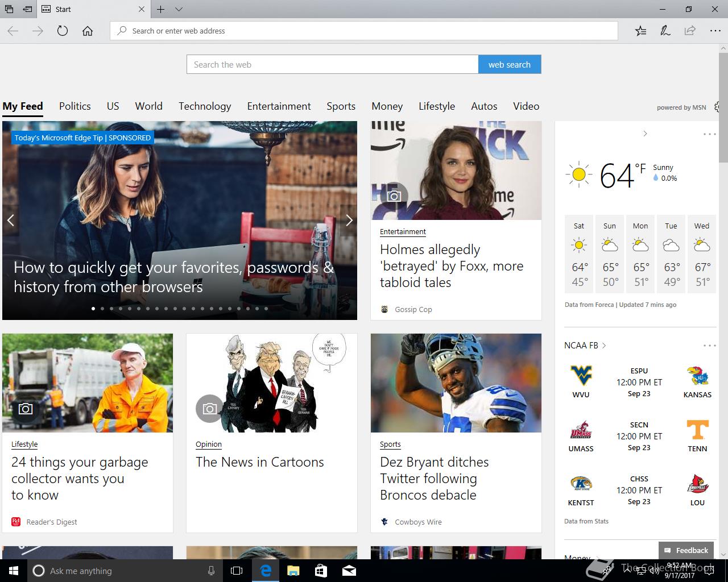The height and width of the screenshot is (582, 728).
Task: Click the Make a Web Note pen icon
Action: 665,31
